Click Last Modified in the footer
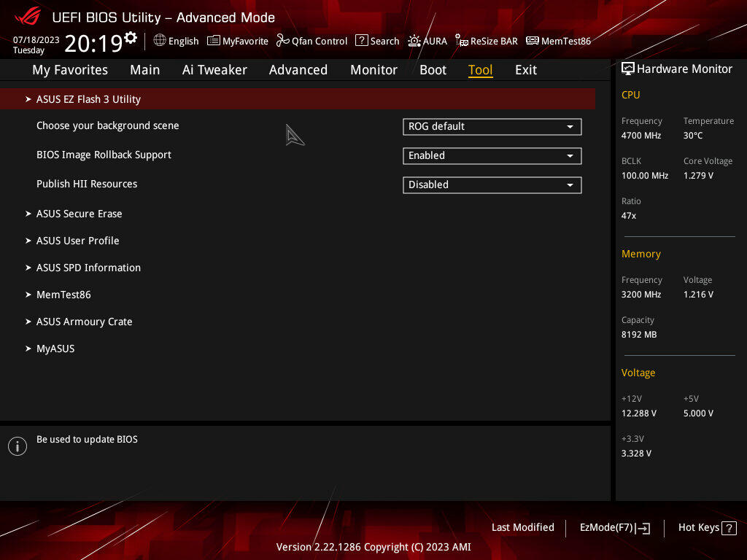 522,528
